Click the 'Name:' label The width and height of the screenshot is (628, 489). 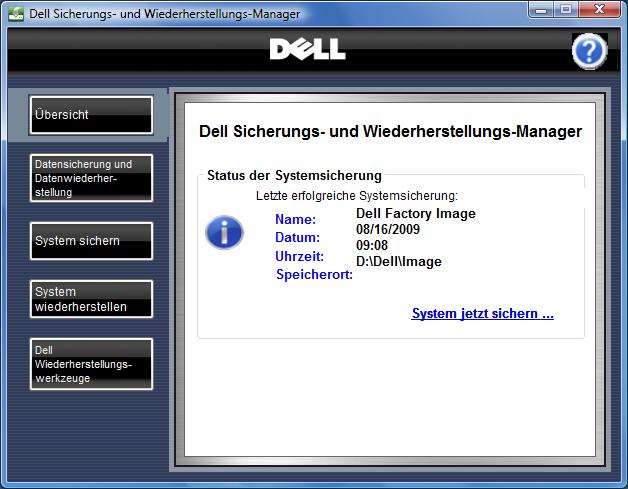(296, 219)
